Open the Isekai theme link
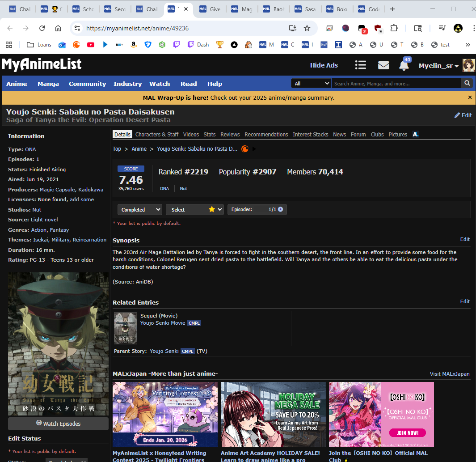This screenshot has width=476, height=462. (40, 240)
